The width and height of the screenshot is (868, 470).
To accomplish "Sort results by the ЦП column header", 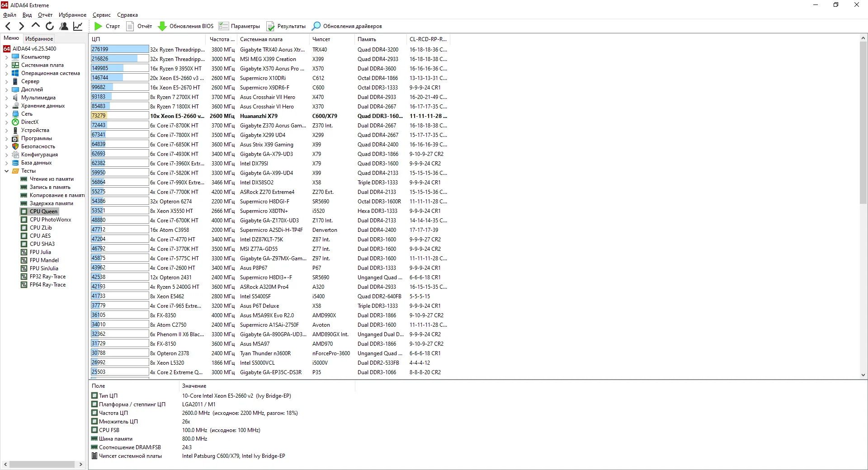I will tap(148, 39).
